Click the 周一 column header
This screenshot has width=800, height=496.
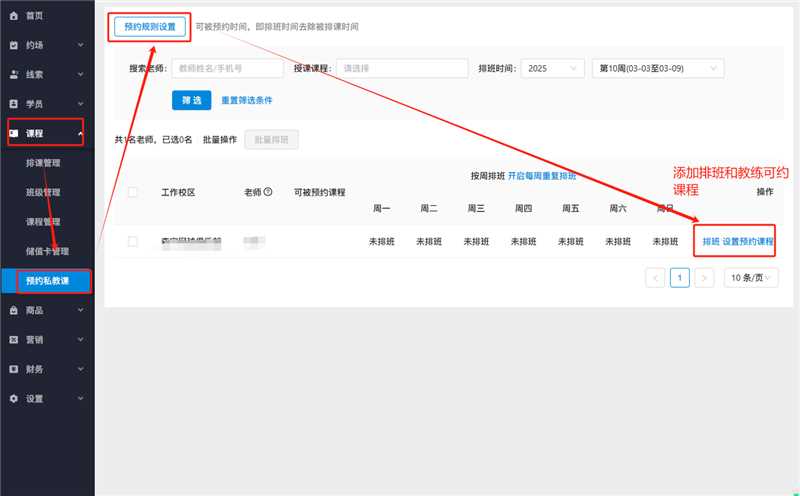(382, 208)
